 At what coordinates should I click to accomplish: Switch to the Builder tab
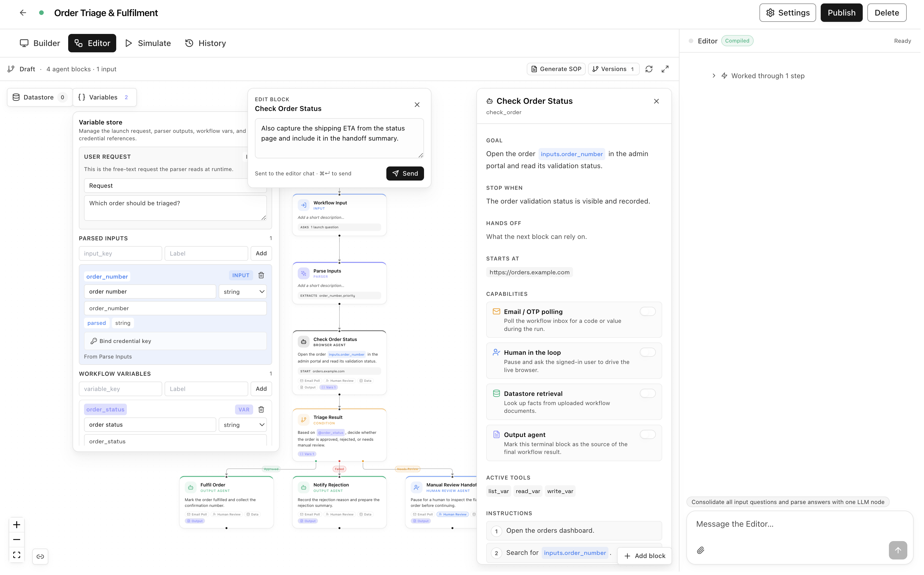[x=40, y=43]
